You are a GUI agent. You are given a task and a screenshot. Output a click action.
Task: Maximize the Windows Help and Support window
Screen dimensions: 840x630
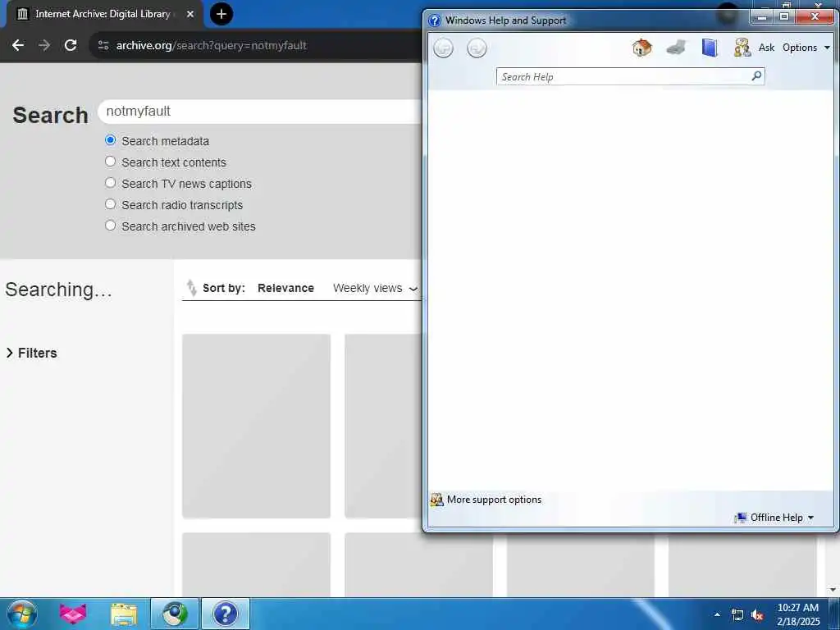(x=784, y=17)
